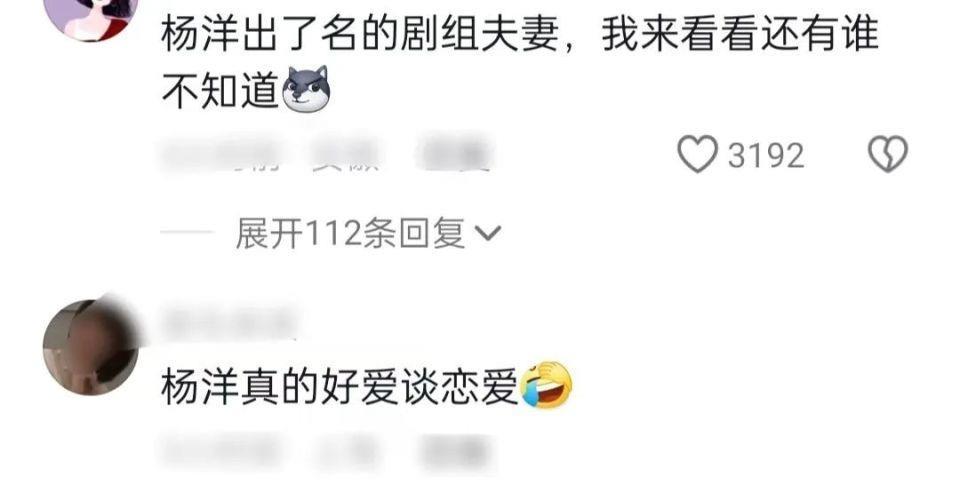Tap the 不知道 line of the top comment
The width and height of the screenshot is (960, 485).
(220, 91)
